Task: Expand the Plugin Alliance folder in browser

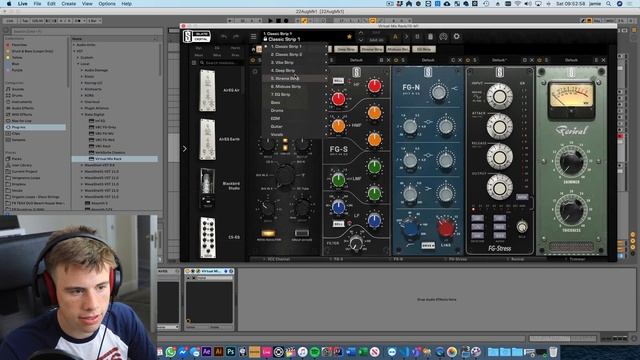Action: [82, 108]
